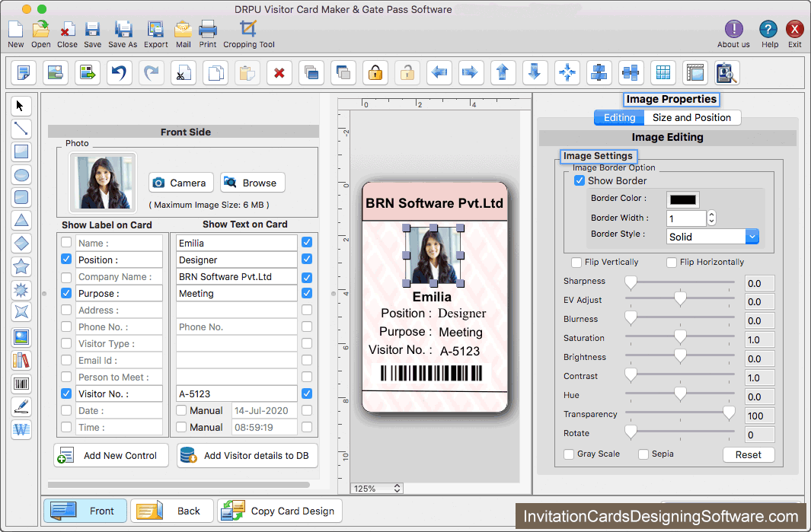The image size is (811, 532).
Task: Switch to Size and Position tab
Action: click(x=692, y=118)
